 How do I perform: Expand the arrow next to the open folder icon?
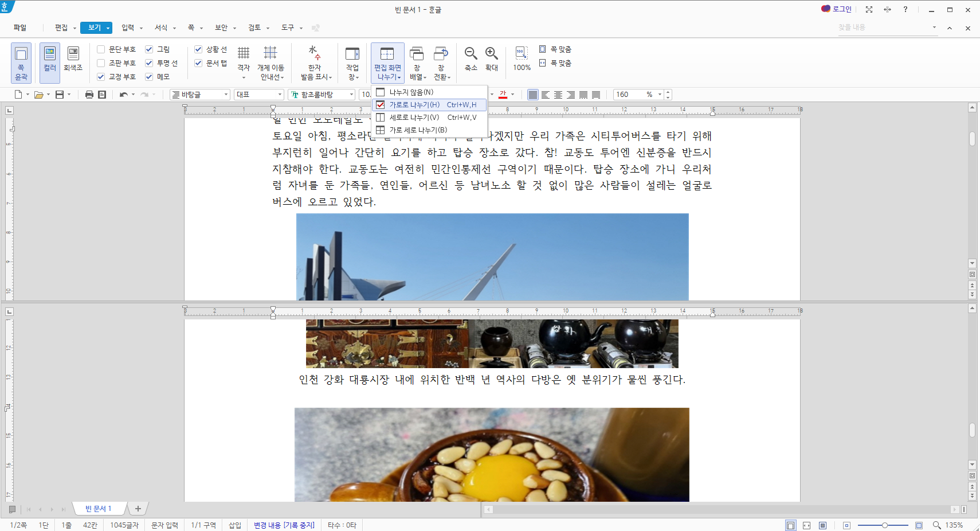coord(48,95)
